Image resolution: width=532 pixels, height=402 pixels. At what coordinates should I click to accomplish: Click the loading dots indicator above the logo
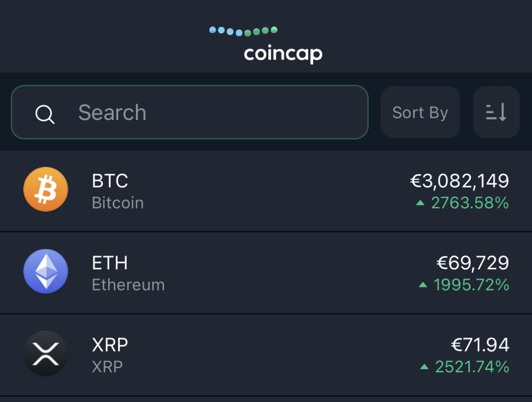coord(244,31)
